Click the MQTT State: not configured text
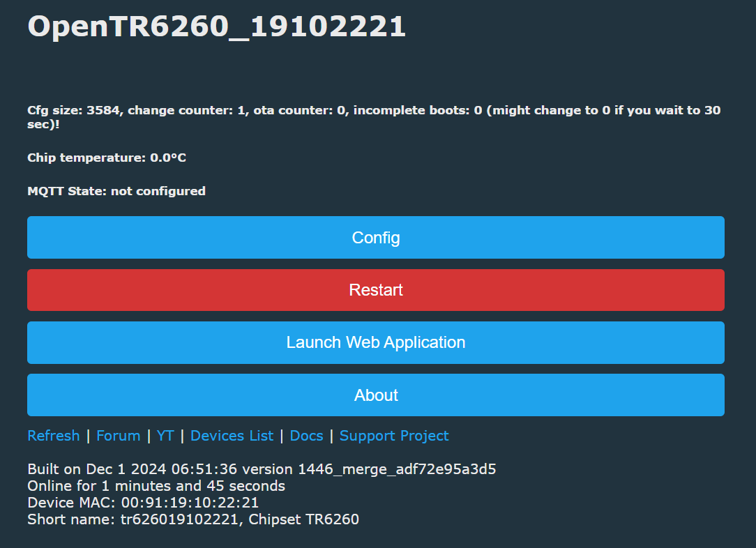This screenshot has width=756, height=548. coord(116,191)
